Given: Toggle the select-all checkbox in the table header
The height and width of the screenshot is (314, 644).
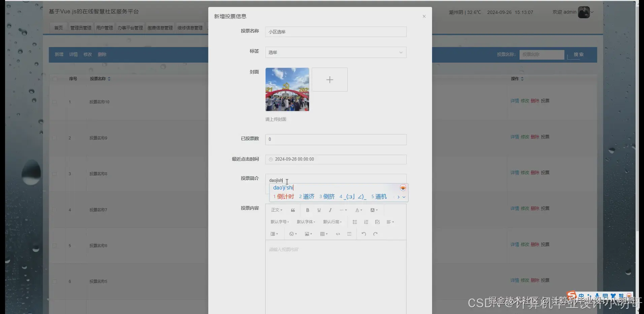Looking at the screenshot, I should [x=55, y=78].
